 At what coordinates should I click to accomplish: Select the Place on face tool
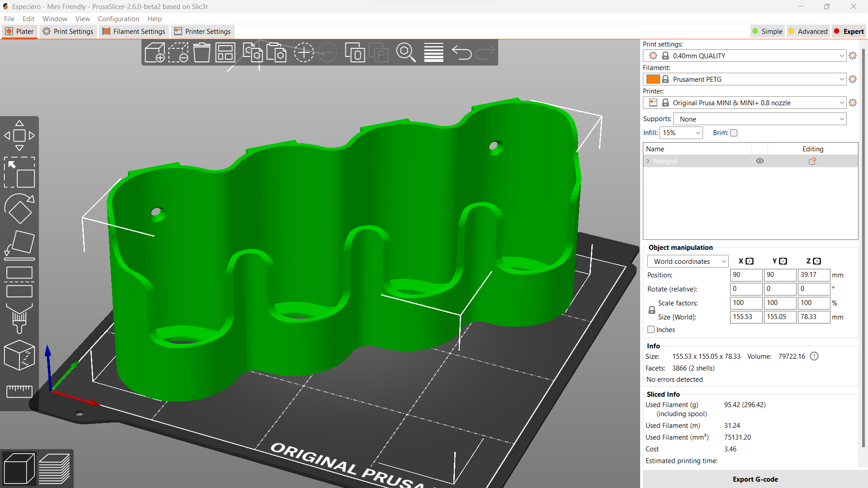(x=19, y=245)
